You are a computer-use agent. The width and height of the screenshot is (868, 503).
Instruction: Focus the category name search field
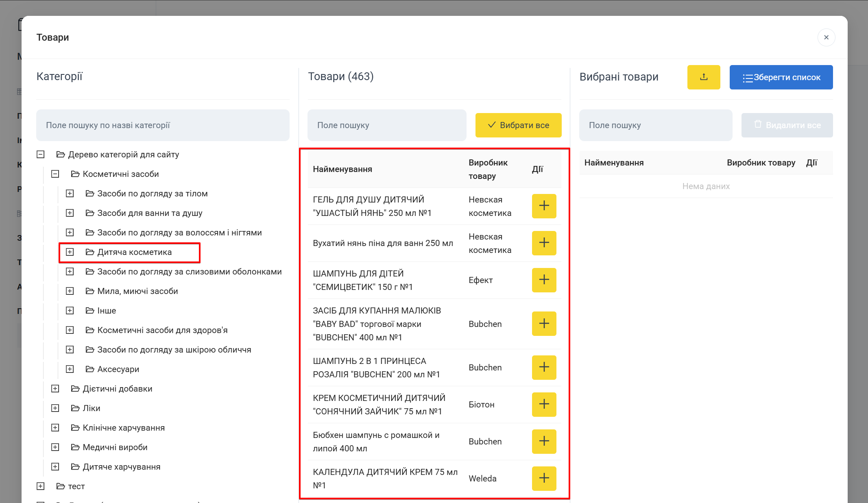click(163, 125)
